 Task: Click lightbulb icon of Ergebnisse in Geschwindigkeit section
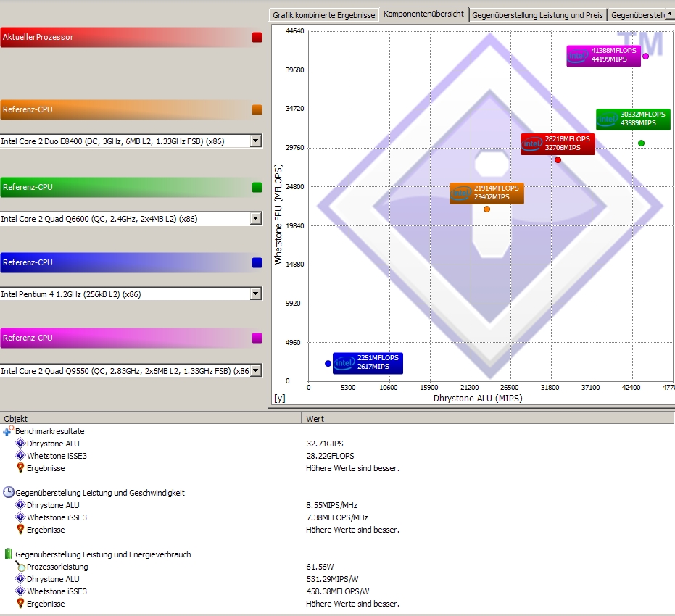pyautogui.click(x=20, y=529)
